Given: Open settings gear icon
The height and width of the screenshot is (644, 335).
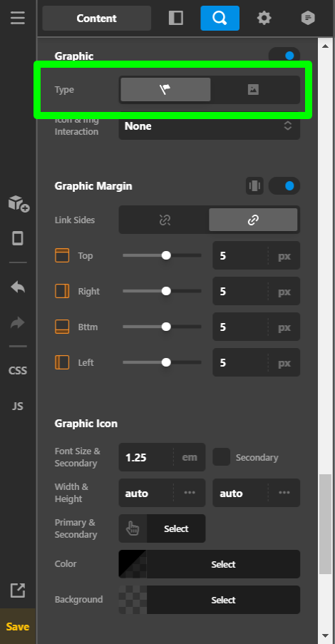Looking at the screenshot, I should click(x=264, y=18).
